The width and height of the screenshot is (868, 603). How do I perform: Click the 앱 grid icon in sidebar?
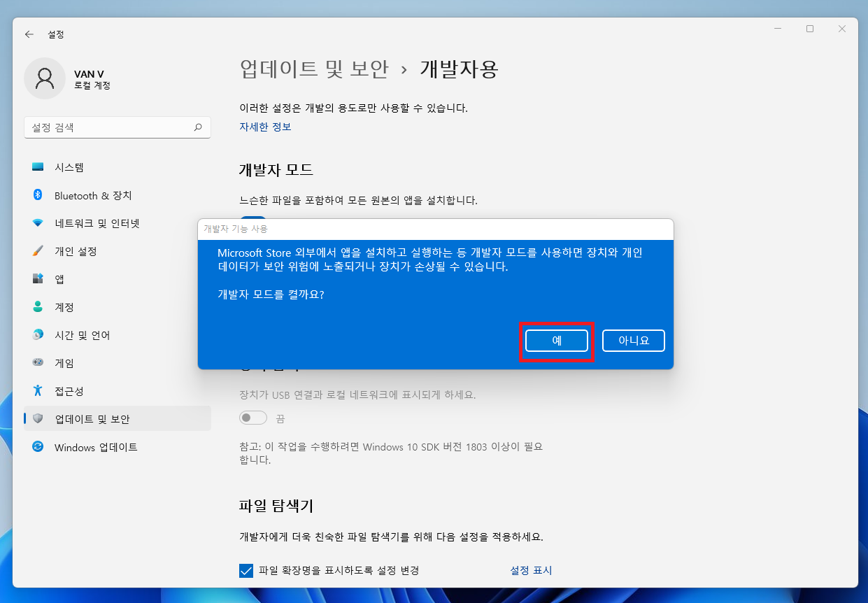pos(38,279)
